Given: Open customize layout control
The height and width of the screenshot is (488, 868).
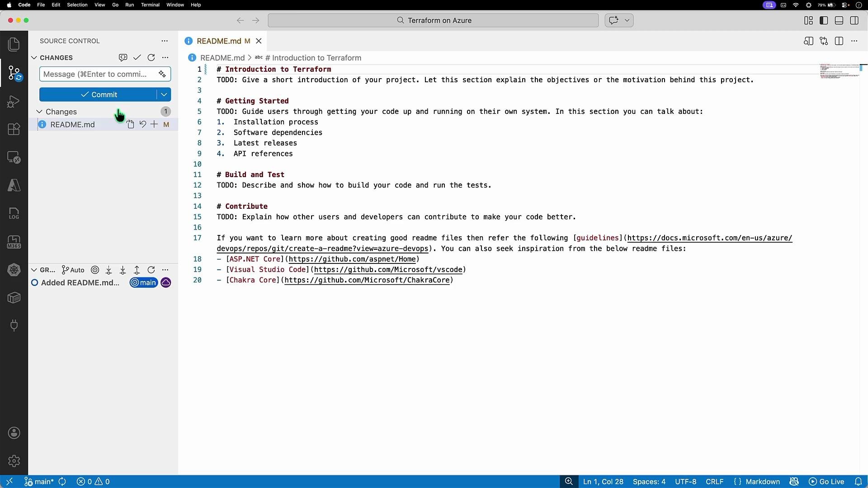Looking at the screenshot, I should 808,20.
